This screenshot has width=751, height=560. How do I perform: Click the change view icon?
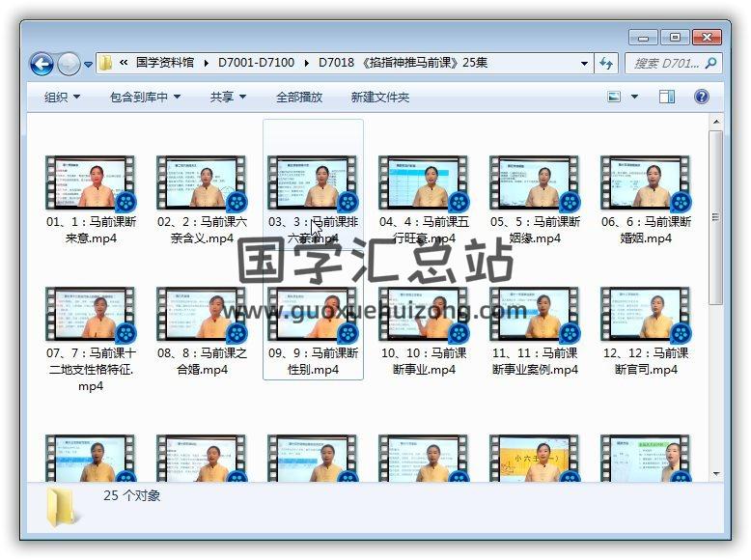(x=614, y=97)
